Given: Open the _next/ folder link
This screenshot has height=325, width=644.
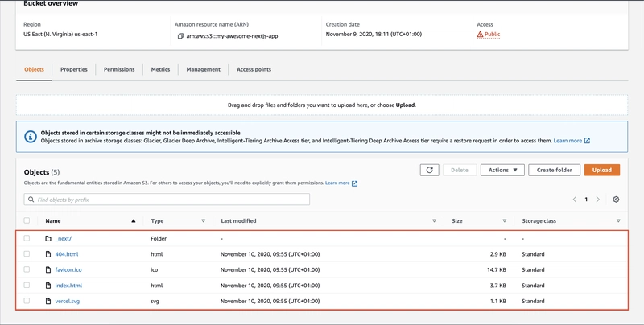Looking at the screenshot, I should click(x=64, y=238).
